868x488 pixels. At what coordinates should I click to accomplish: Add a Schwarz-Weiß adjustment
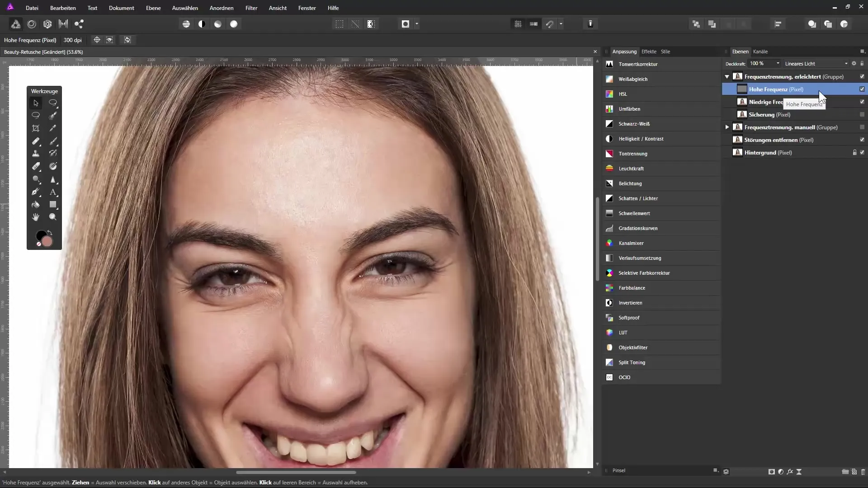[661, 124]
